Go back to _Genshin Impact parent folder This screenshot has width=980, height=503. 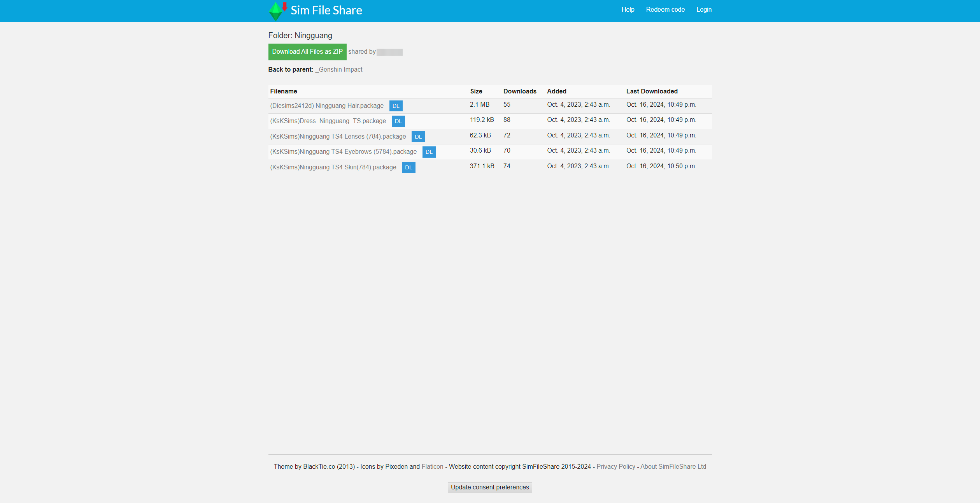click(x=338, y=70)
